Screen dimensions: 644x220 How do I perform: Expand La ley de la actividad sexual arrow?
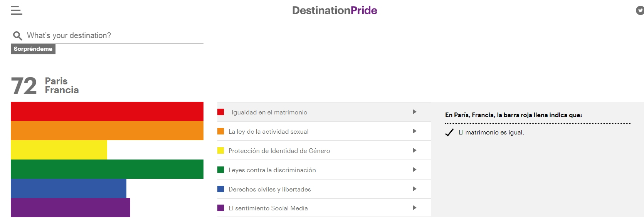tap(414, 131)
